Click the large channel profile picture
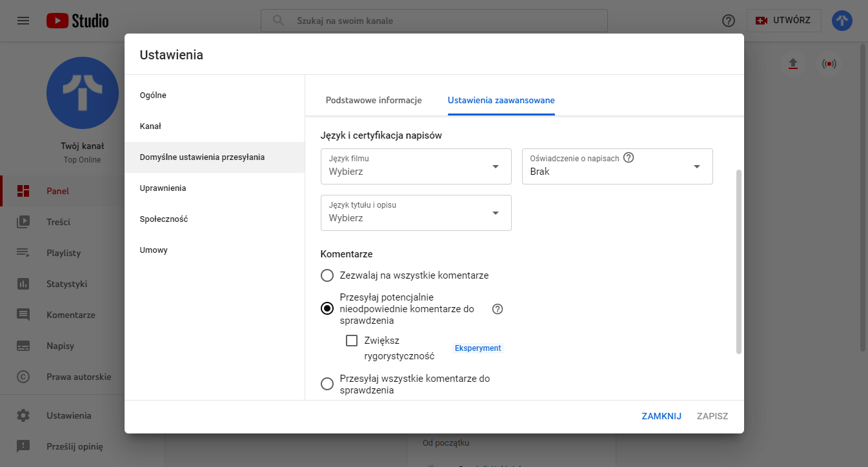This screenshot has height=467, width=868. pos(83,92)
